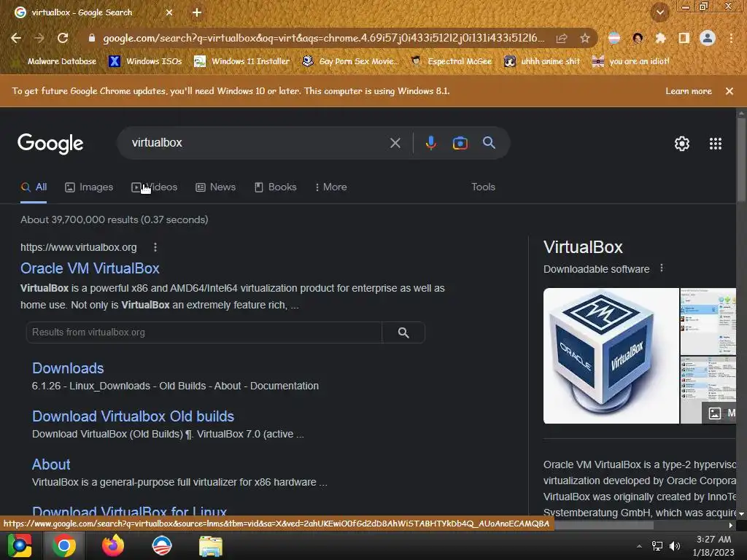Go back to the previous page
Viewport: 747px width, 560px height.
point(16,38)
